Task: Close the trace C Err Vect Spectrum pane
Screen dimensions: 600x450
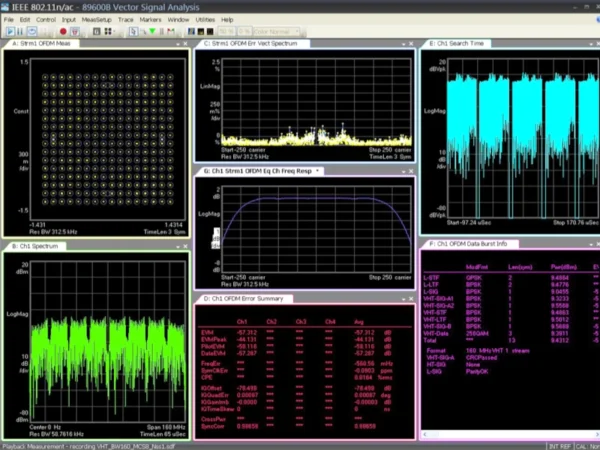Action: pyautogui.click(x=411, y=44)
